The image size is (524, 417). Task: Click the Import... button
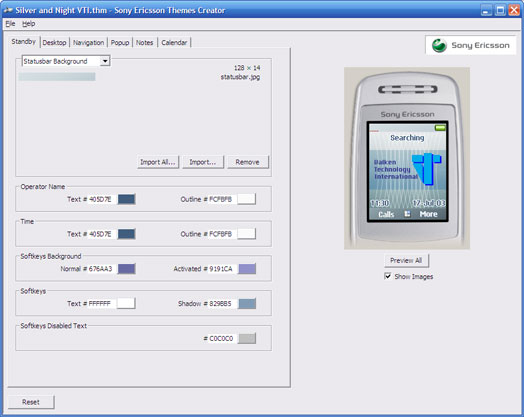pos(203,162)
